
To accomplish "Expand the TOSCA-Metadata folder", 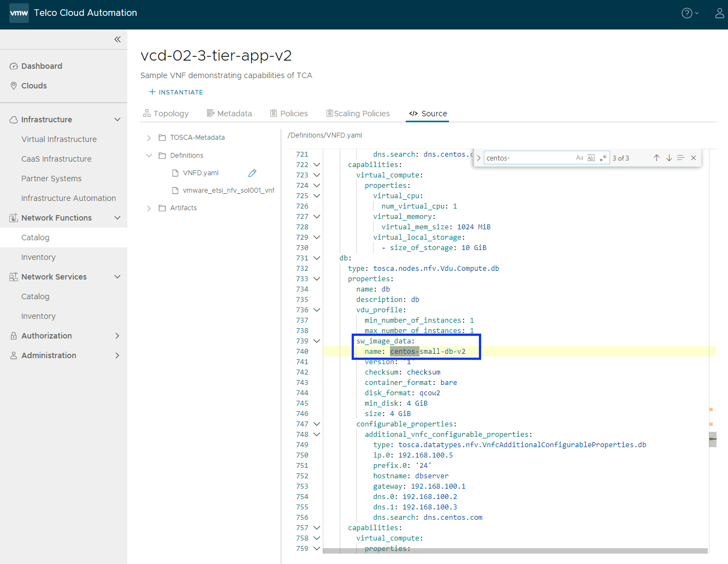I will point(149,138).
